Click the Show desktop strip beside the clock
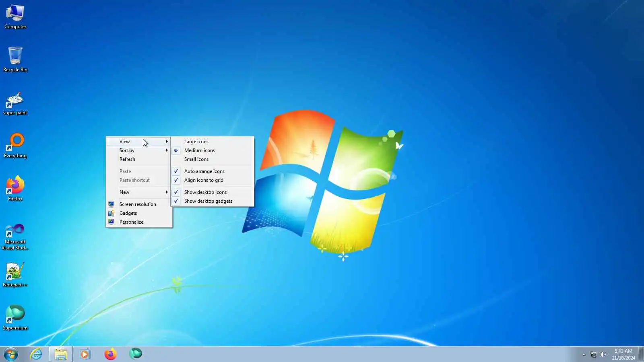 click(641, 354)
